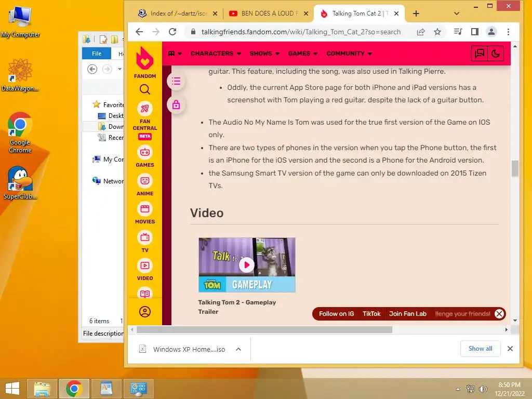
Task: Toggle Chrome's side panel
Action: tap(475, 32)
